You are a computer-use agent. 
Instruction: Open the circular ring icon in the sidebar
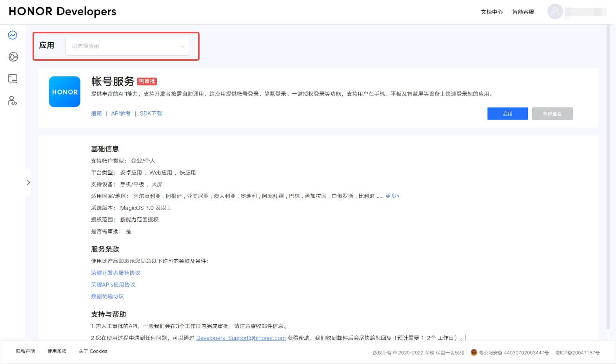[x=13, y=57]
